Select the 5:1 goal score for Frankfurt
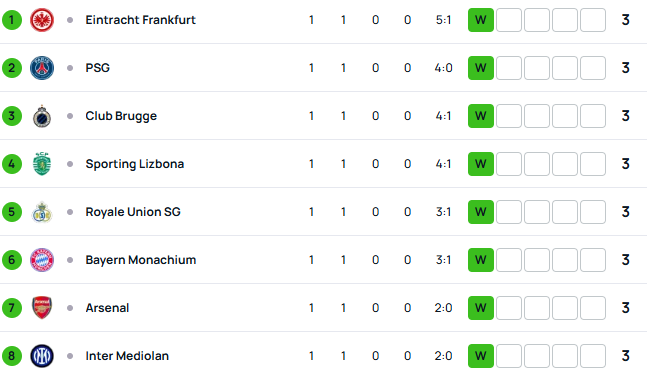Screen dimensions: 647x374 (444, 20)
